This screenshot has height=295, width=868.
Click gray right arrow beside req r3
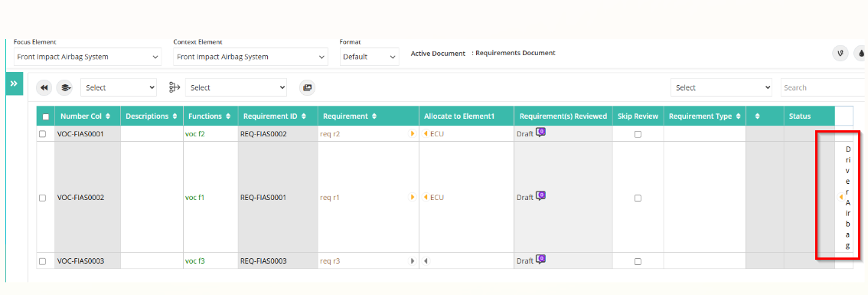coord(413,261)
